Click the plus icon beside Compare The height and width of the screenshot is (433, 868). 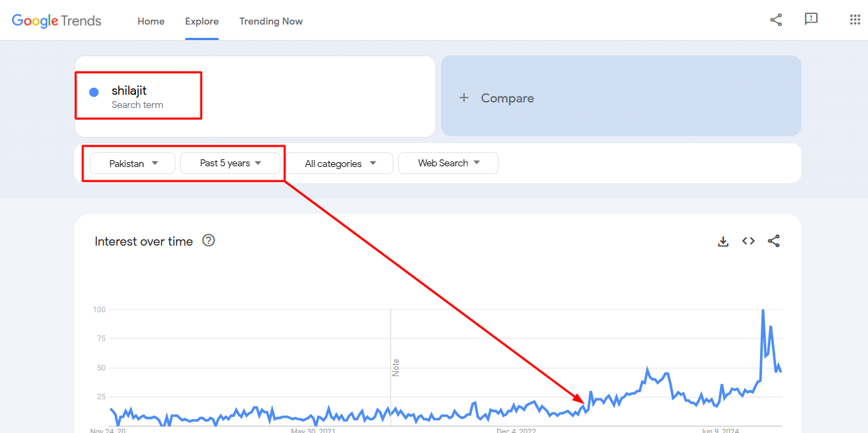coord(463,98)
